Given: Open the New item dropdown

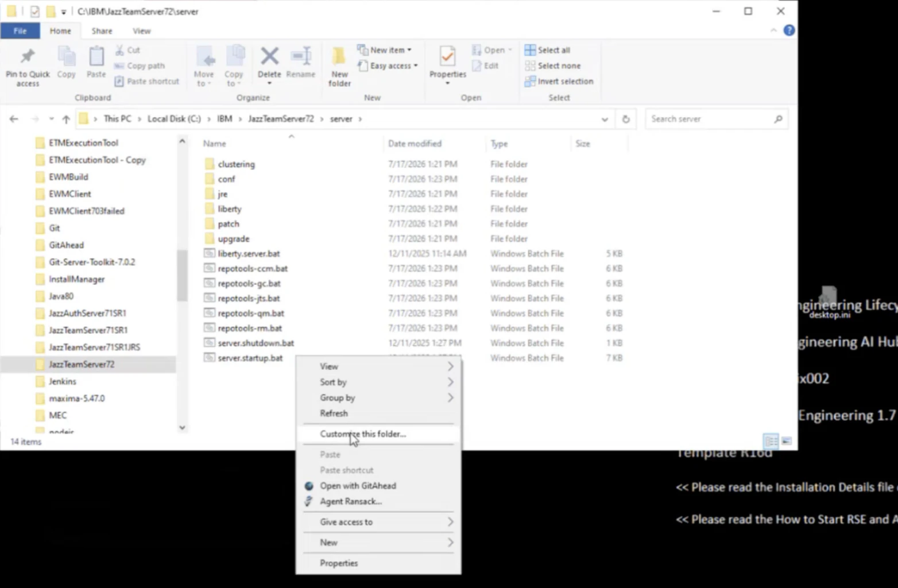Looking at the screenshot, I should pos(384,50).
